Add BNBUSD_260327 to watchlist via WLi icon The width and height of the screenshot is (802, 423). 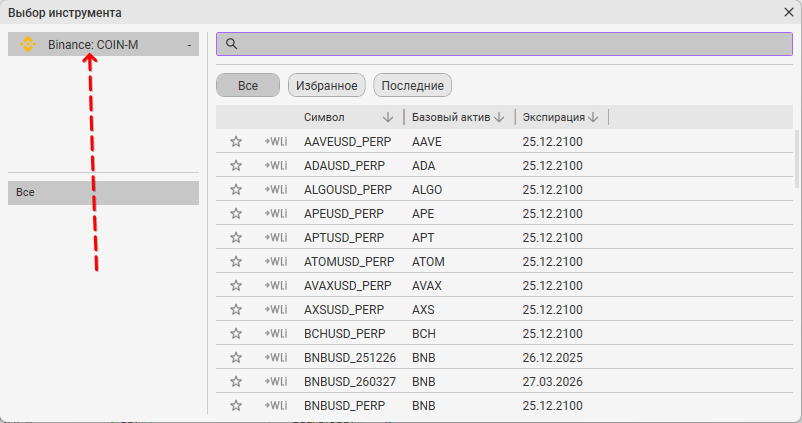coord(276,382)
